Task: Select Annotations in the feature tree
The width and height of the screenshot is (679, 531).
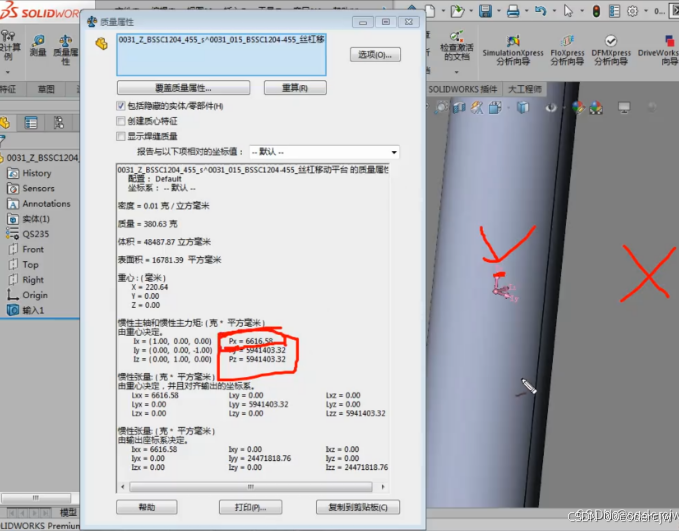Action: click(x=46, y=204)
